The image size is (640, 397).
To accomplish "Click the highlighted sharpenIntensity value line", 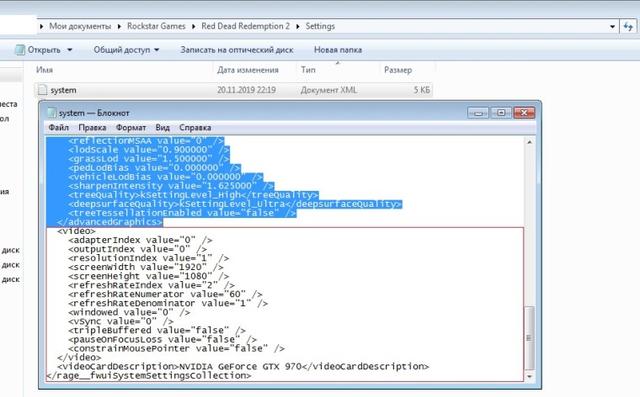I will [171, 186].
